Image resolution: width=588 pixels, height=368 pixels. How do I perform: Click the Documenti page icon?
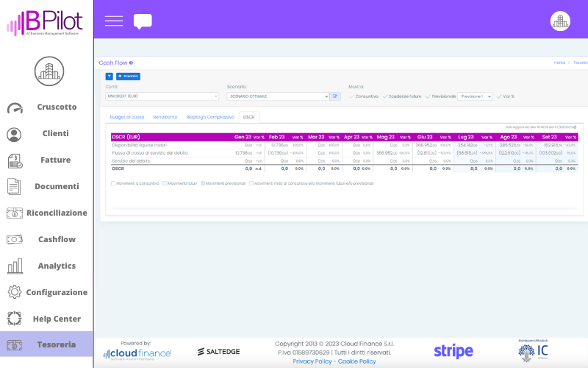14,187
